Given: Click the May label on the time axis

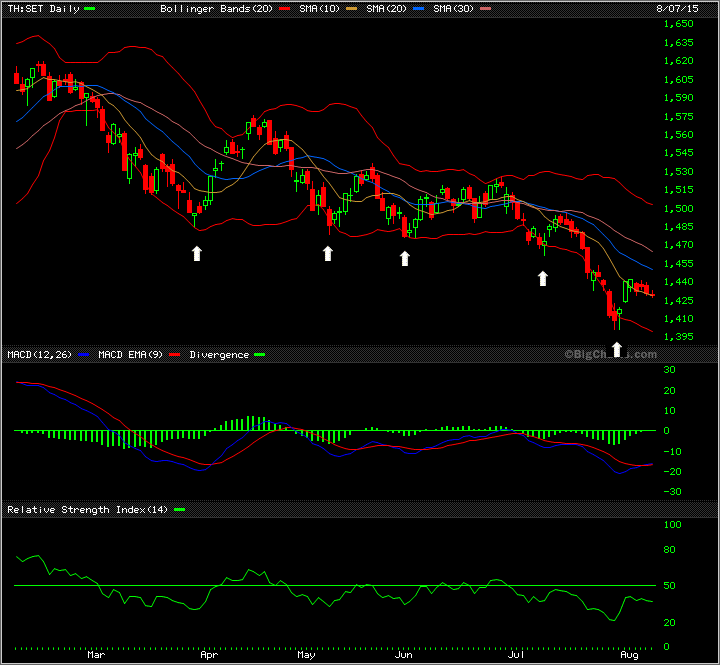Looking at the screenshot, I should 306,654.
